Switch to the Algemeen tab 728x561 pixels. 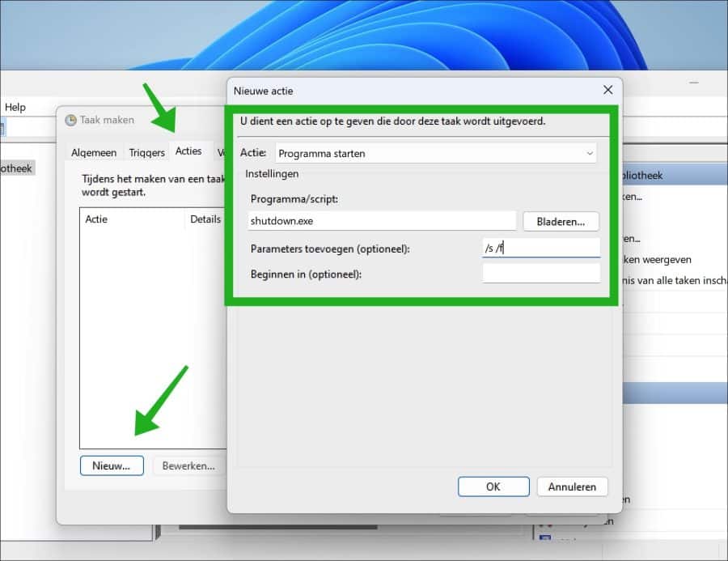coord(94,152)
